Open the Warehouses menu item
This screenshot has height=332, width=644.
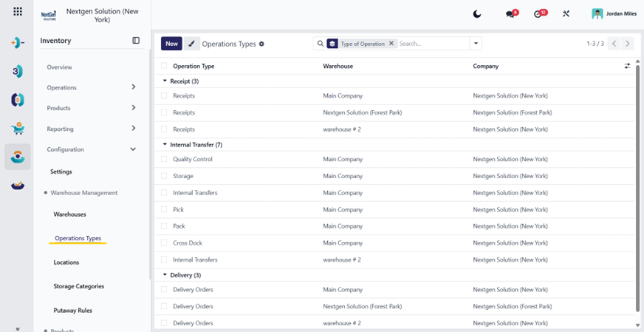point(70,214)
